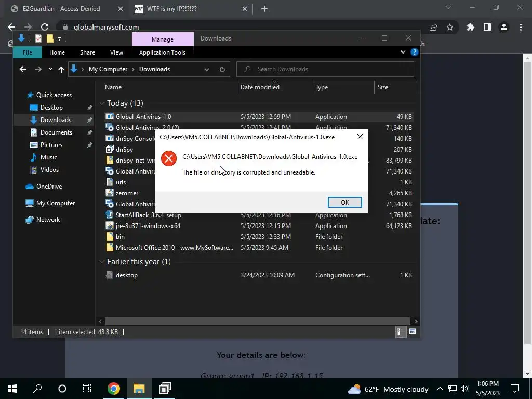Open Documents in the navigation pane
This screenshot has width=532, height=399.
(x=56, y=132)
